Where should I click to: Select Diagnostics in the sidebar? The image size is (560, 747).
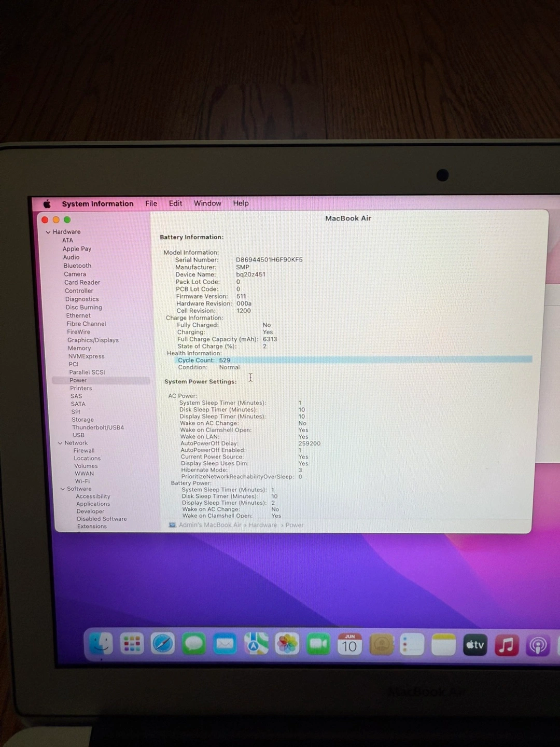(82, 299)
